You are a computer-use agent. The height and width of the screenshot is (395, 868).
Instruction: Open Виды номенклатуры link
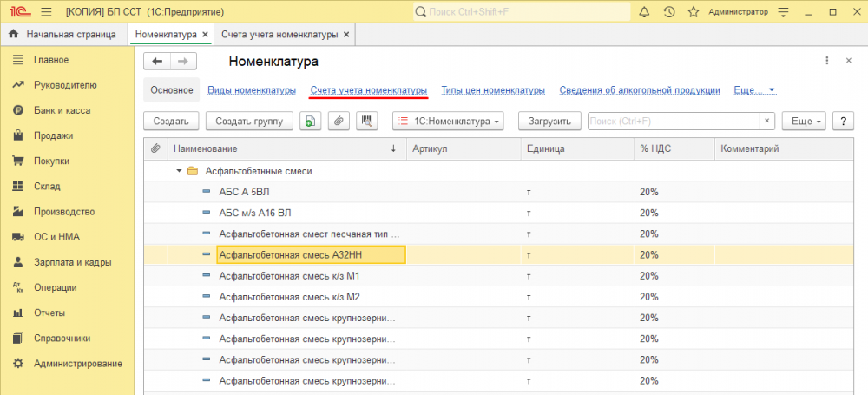[252, 89]
